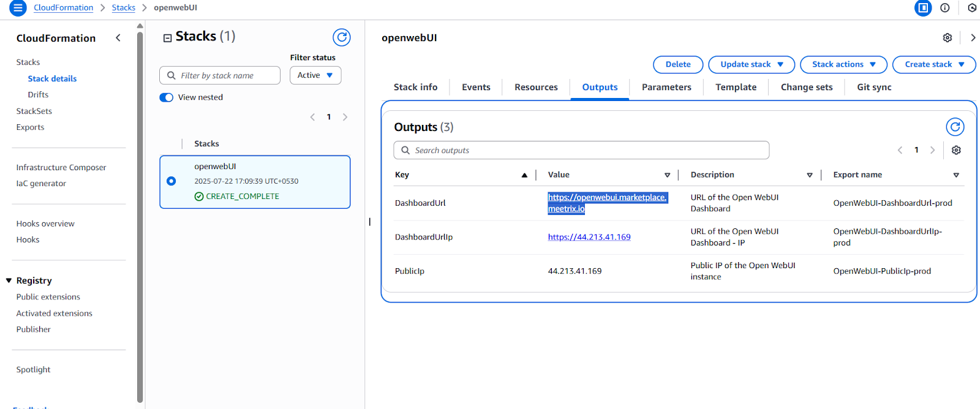Open Spotlight in side navigation

pos(34,370)
